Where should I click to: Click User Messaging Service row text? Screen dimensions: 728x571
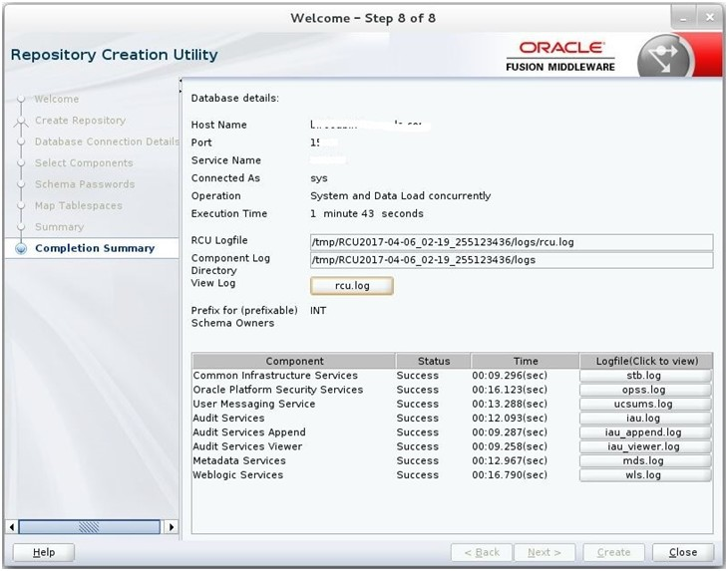[x=254, y=404]
